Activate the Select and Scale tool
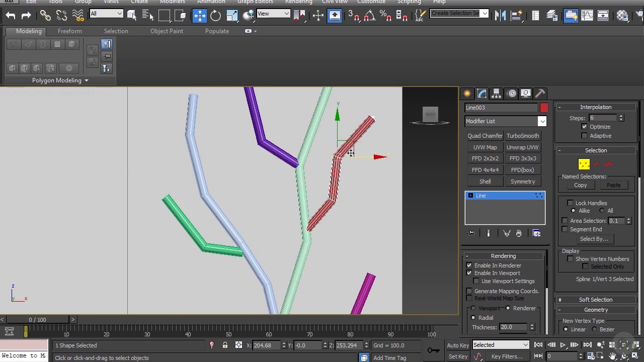644x362 pixels. click(232, 16)
